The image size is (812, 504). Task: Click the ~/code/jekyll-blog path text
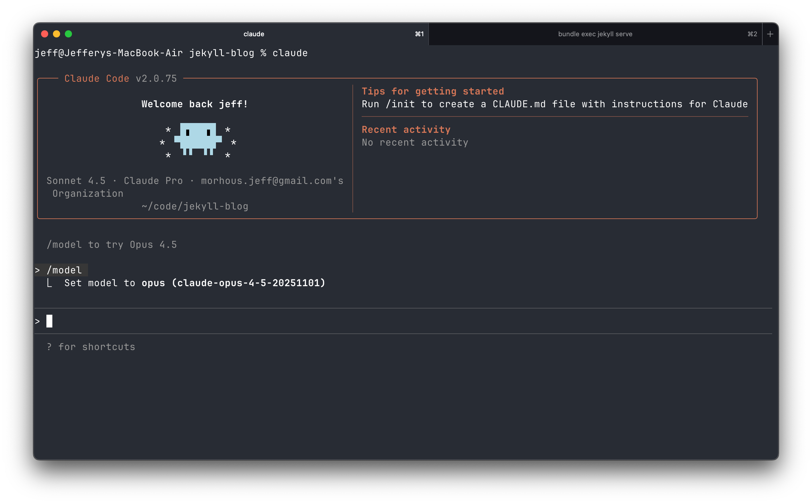tap(195, 206)
